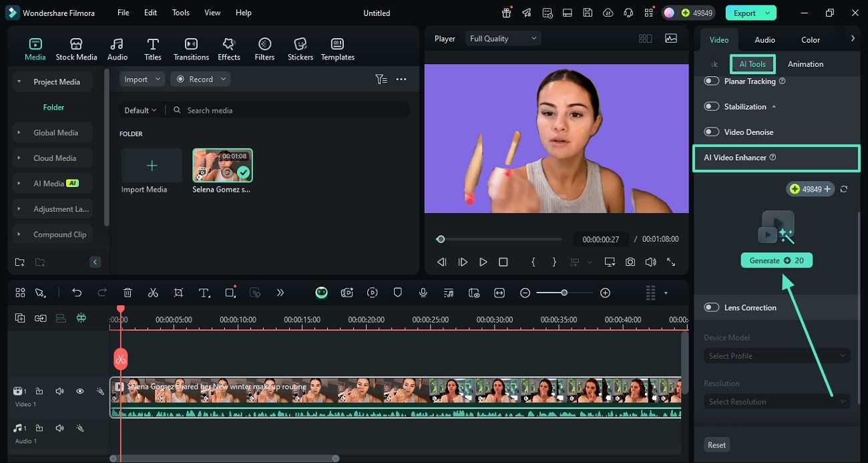This screenshot has width=868, height=463.
Task: Open the Full Quality dropdown
Action: (x=503, y=39)
